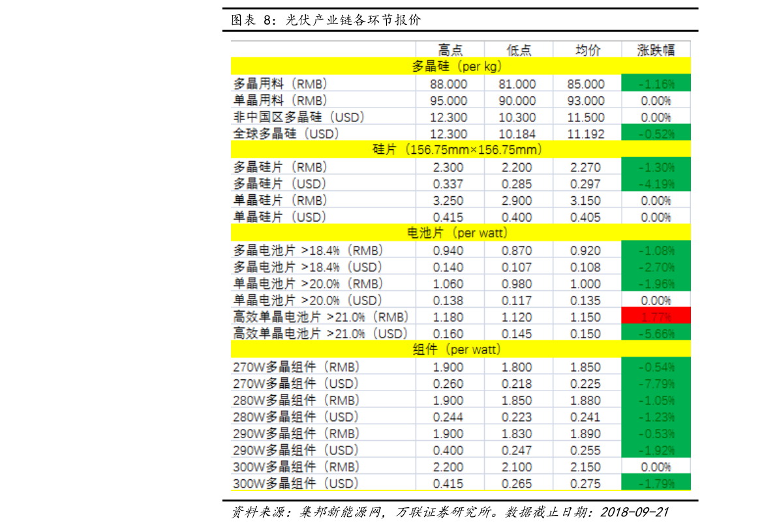This screenshot has height=532, width=777.
Task: Click the high price value "88.000"
Action: (x=448, y=84)
